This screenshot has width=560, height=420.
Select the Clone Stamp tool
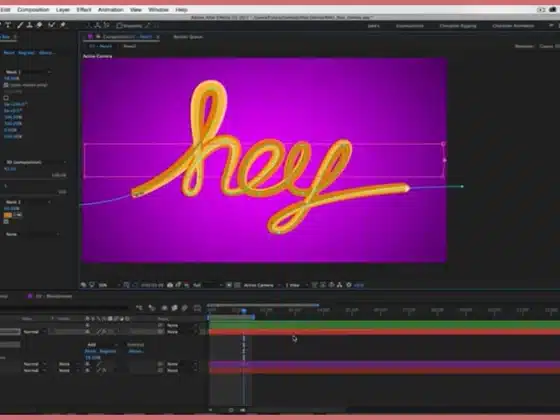coord(30,25)
